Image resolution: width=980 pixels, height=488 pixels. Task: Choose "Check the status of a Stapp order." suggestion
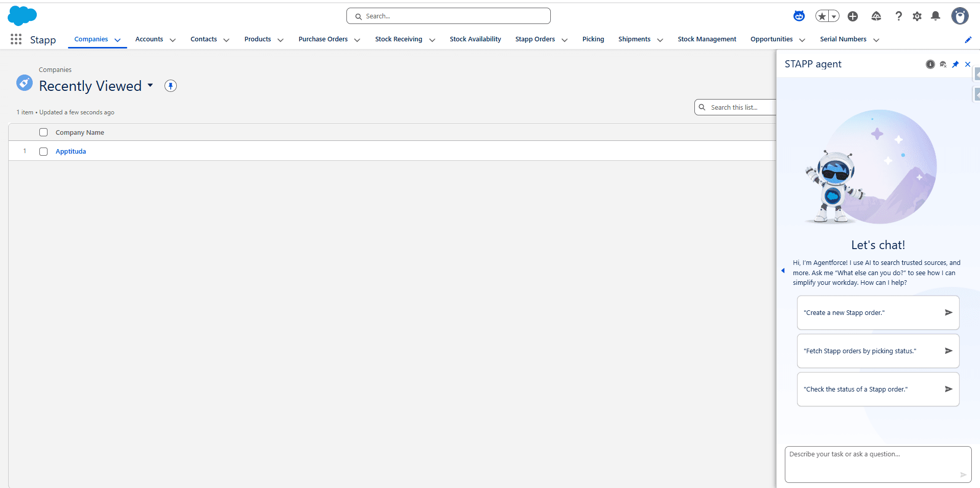[878, 389]
